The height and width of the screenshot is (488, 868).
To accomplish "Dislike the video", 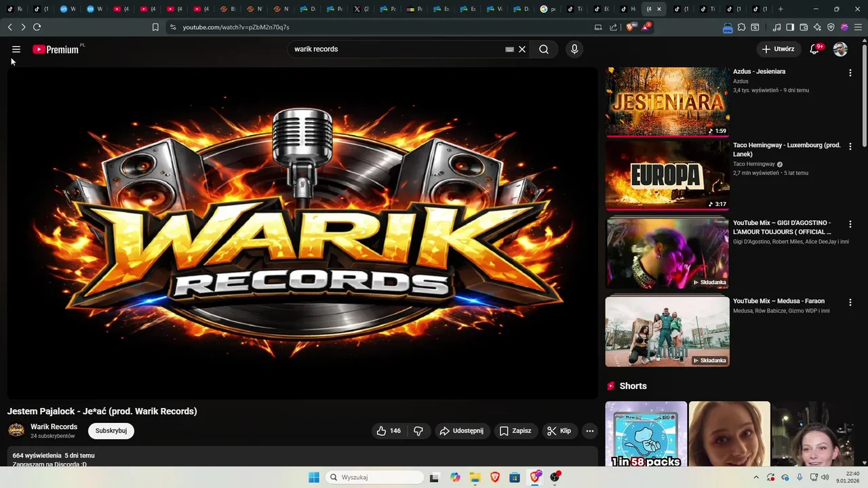I will tap(418, 431).
